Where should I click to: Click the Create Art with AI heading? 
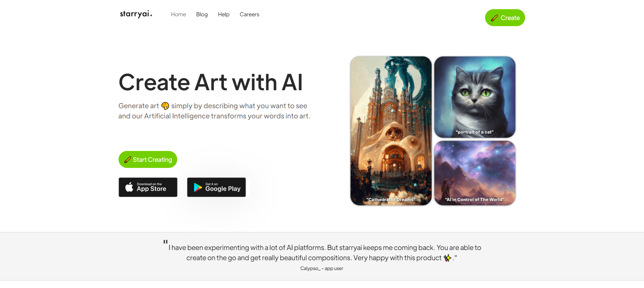210,82
